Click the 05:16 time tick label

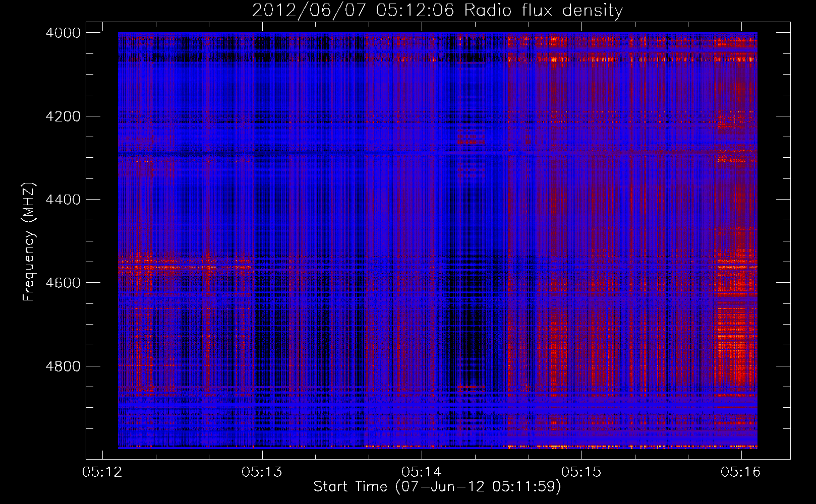pyautogui.click(x=741, y=472)
